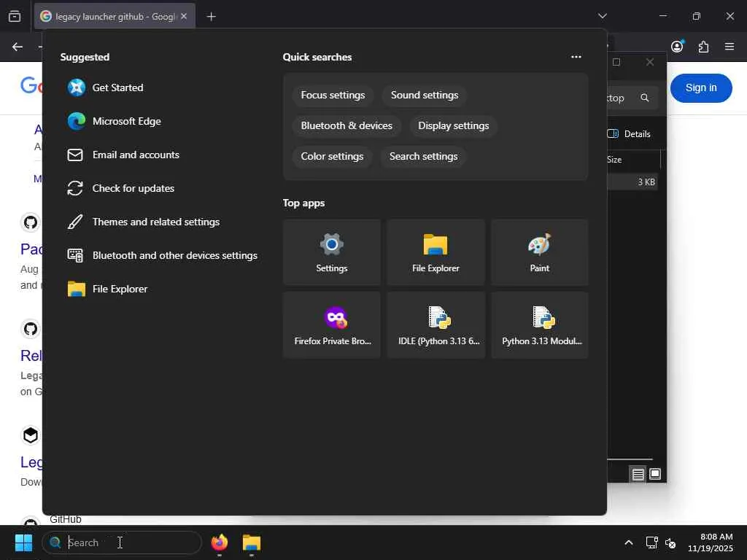Click Focus settings quick search

333,96
